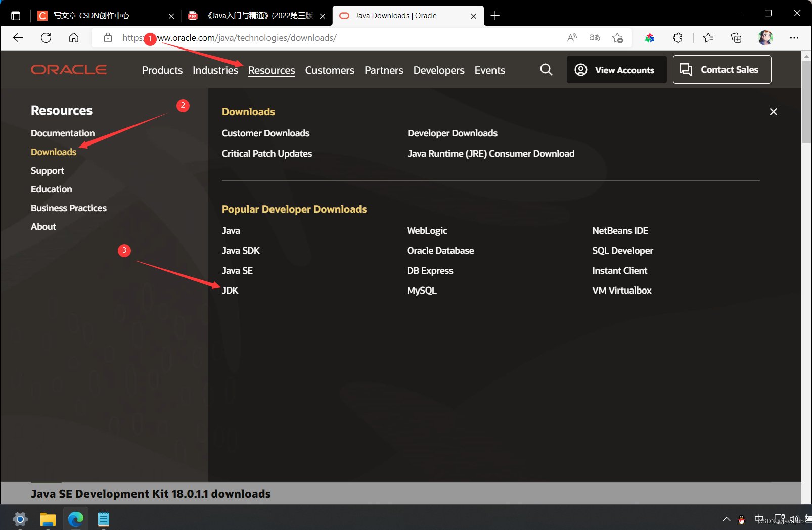Close the CSDN创作中心 tab

pos(171,16)
